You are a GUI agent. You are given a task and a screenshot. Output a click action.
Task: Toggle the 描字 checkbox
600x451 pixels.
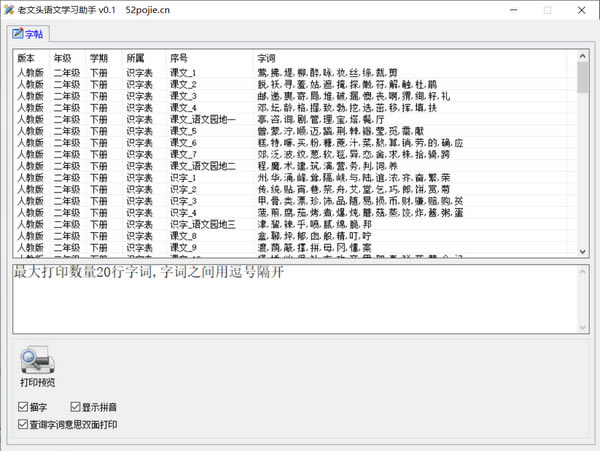23,407
